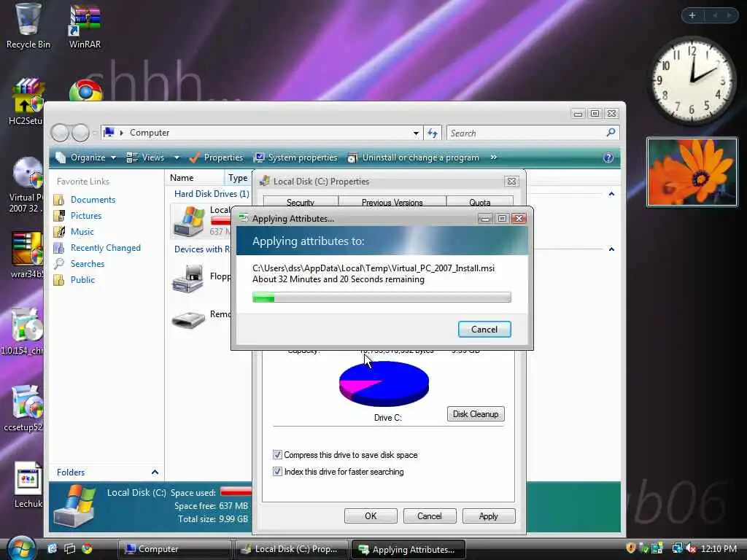Click the refresh icon beside the address bar
The height and width of the screenshot is (560, 747).
433,133
